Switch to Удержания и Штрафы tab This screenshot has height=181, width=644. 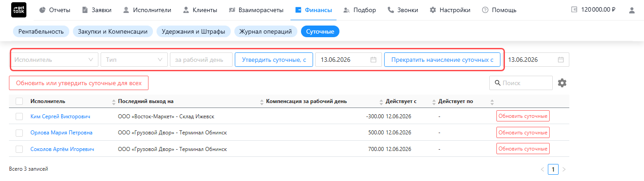point(194,31)
